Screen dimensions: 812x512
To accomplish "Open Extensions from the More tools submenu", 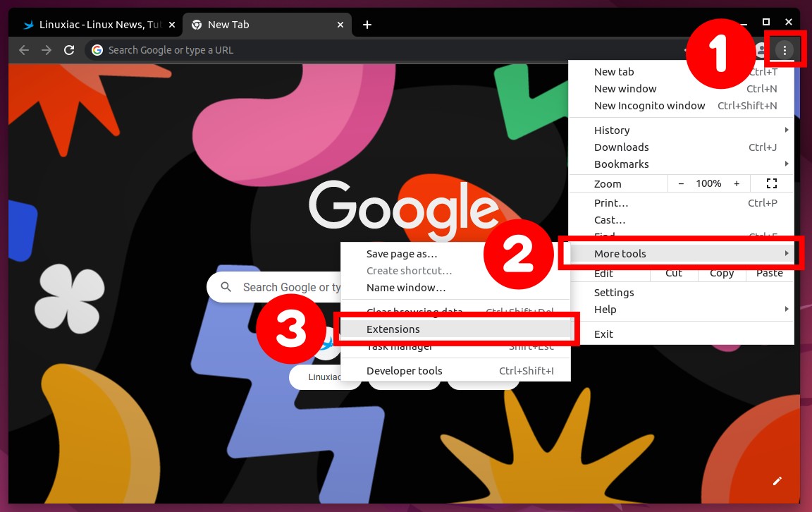I will point(456,329).
